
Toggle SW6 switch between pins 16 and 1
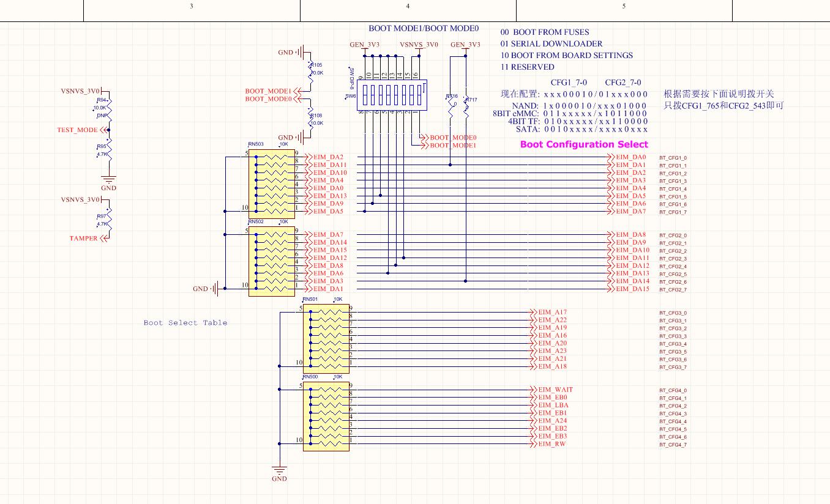click(x=418, y=95)
